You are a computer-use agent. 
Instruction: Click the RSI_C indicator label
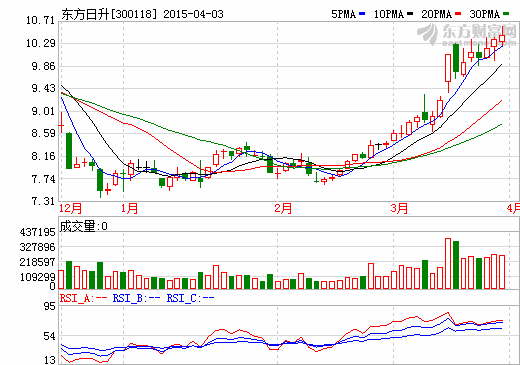click(190, 298)
